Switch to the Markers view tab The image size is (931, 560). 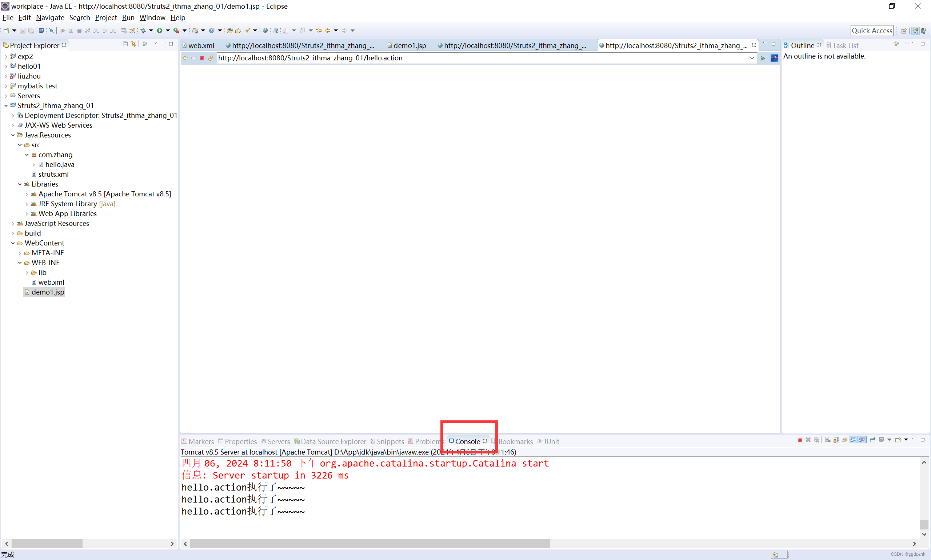pyautogui.click(x=198, y=441)
